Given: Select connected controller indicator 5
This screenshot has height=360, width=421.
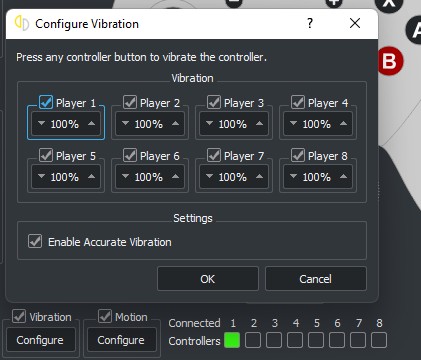Looking at the screenshot, I should [316, 340].
